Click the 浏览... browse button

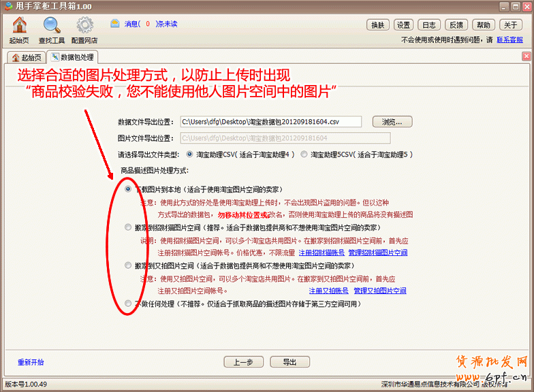click(392, 122)
